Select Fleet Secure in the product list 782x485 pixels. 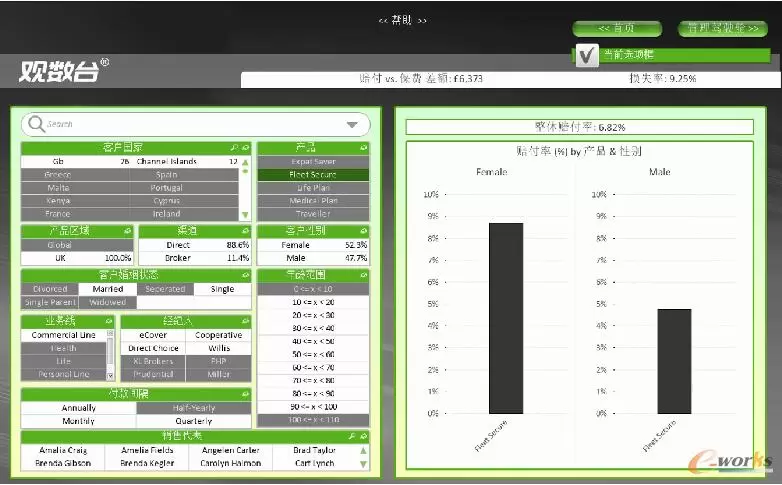coord(312,175)
